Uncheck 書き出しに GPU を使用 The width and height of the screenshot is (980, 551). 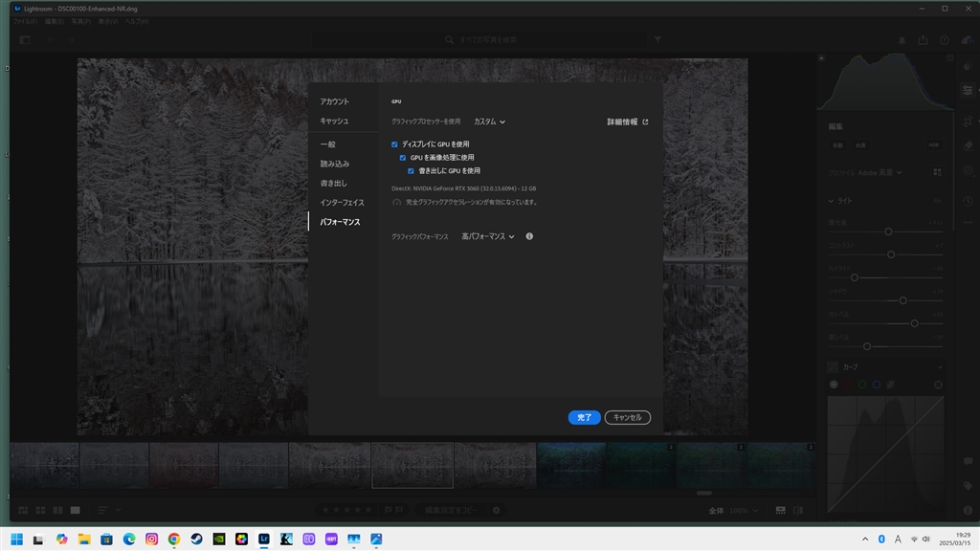[411, 170]
